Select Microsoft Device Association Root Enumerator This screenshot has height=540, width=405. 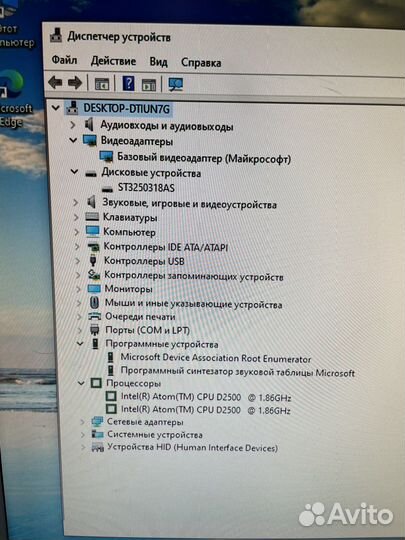point(216,359)
